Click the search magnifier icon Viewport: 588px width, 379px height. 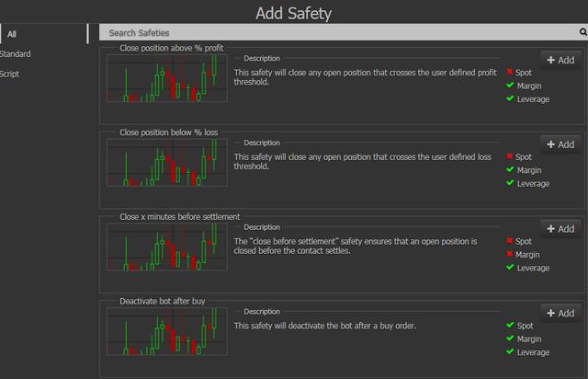[582, 32]
